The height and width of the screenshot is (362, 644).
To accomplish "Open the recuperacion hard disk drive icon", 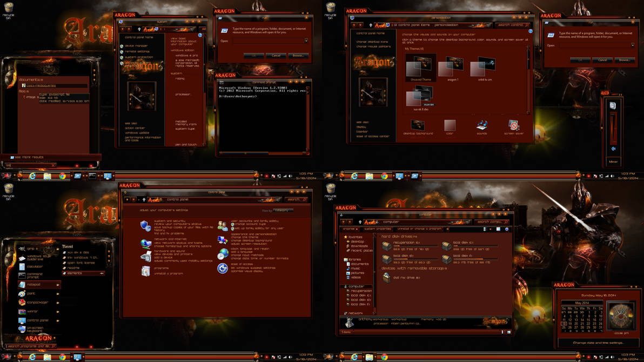I will (x=386, y=245).
